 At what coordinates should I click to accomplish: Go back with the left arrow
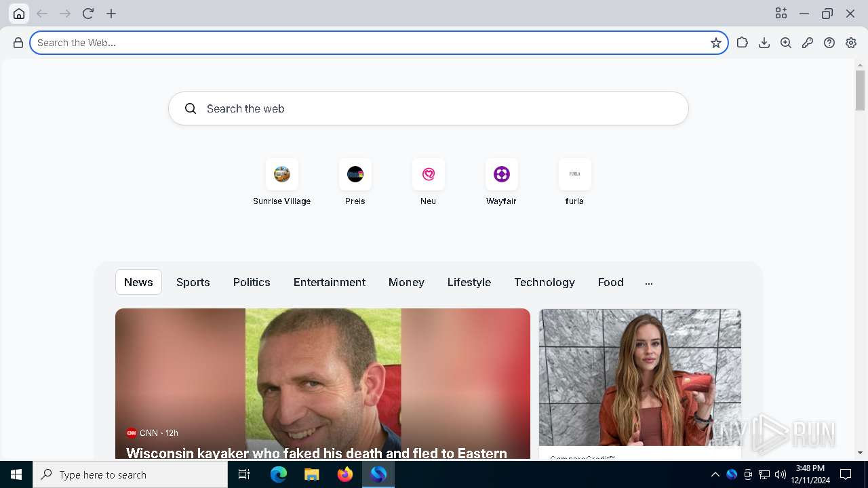[42, 14]
